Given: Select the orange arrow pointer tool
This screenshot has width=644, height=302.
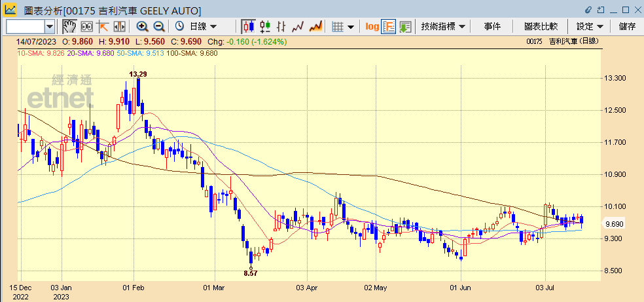Looking at the screenshot, I should point(103,26).
